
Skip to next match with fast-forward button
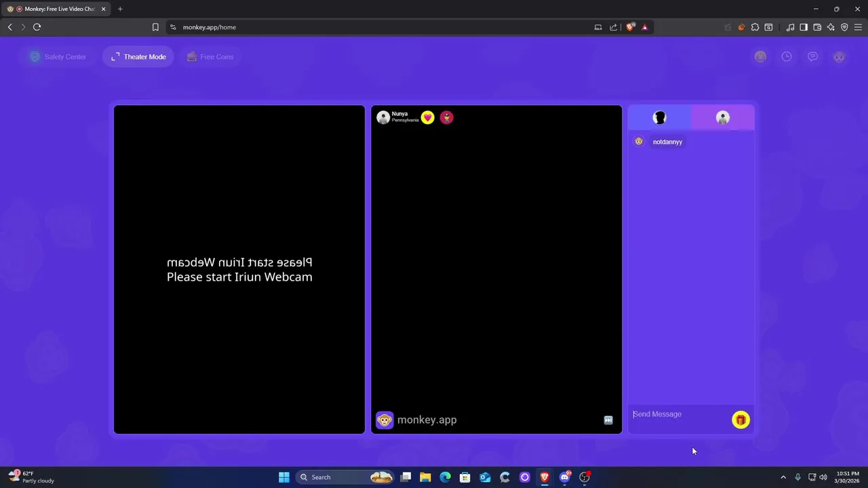coord(608,420)
